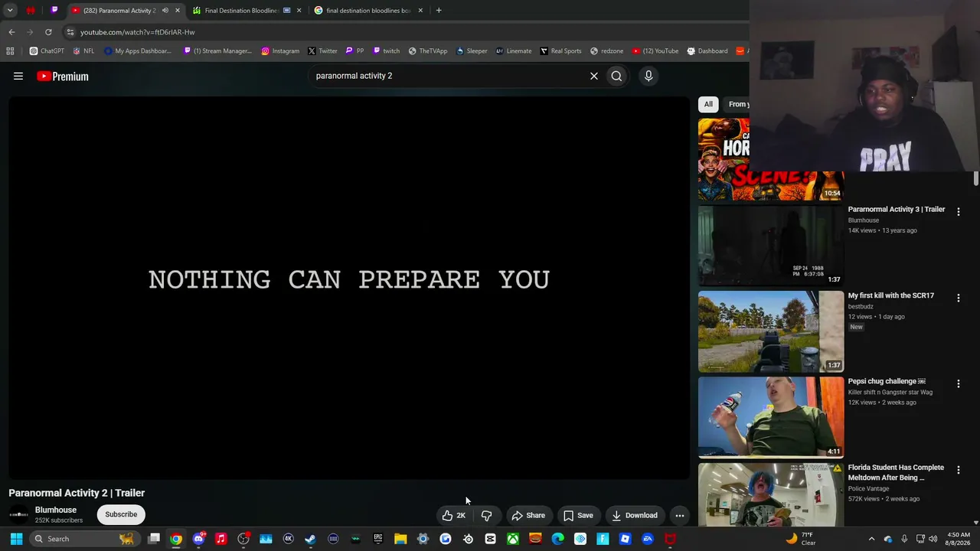Download the trailer video

click(x=634, y=515)
